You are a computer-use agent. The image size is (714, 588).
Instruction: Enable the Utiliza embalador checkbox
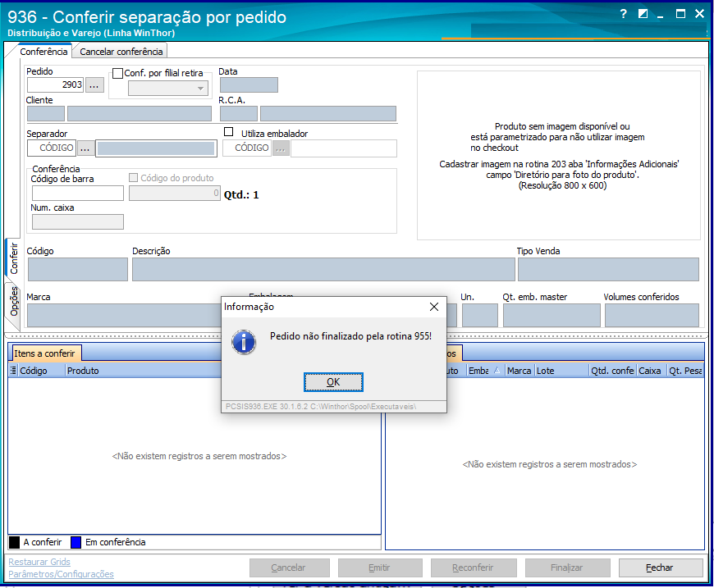(x=229, y=132)
